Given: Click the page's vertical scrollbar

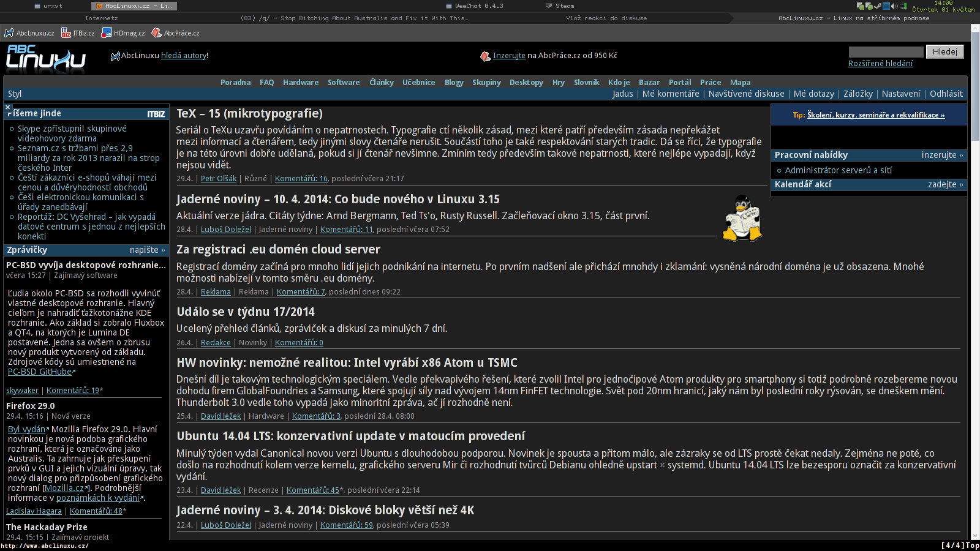Looking at the screenshot, I should tap(975, 282).
